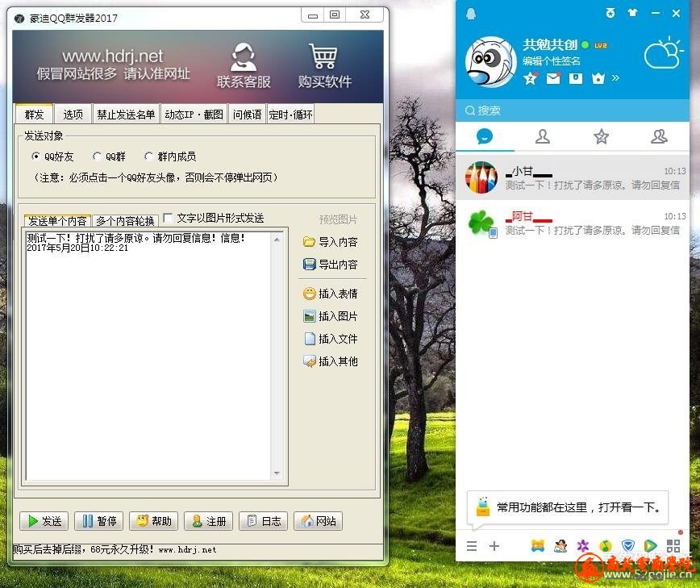700x588 pixels.
Task: Click the LV2 level badge
Action: pyautogui.click(x=601, y=45)
